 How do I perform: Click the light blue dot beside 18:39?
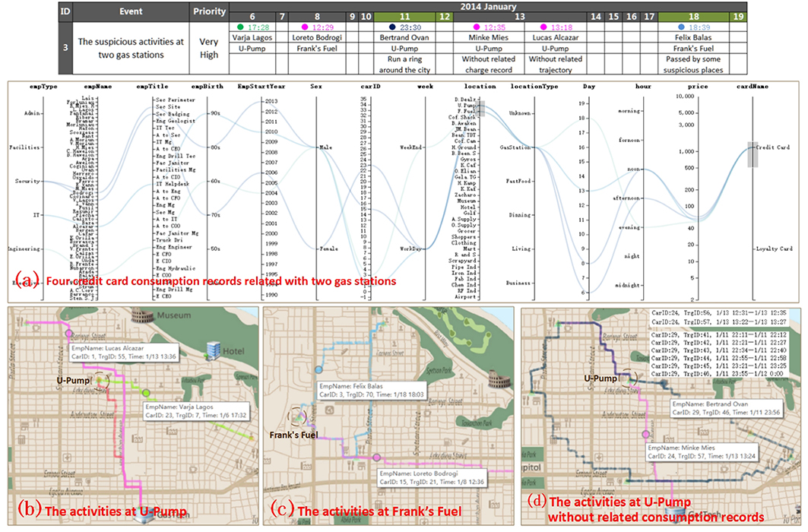tap(681, 27)
